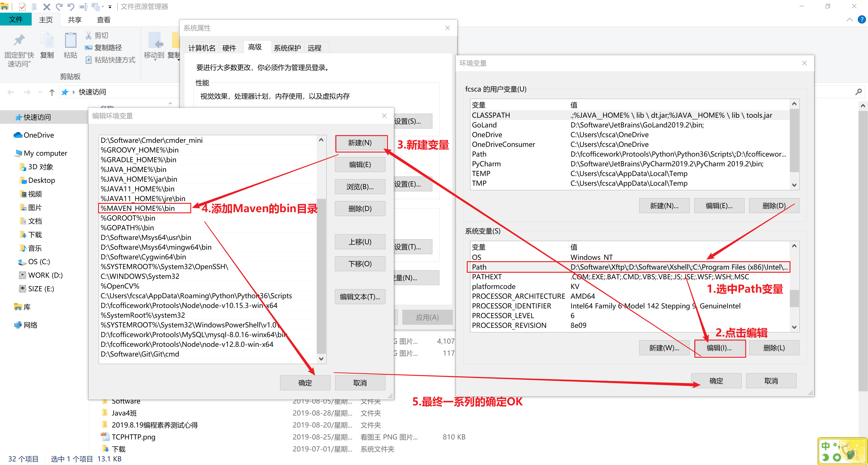
Task: Open the 查看 ribbon tab
Action: [x=104, y=20]
